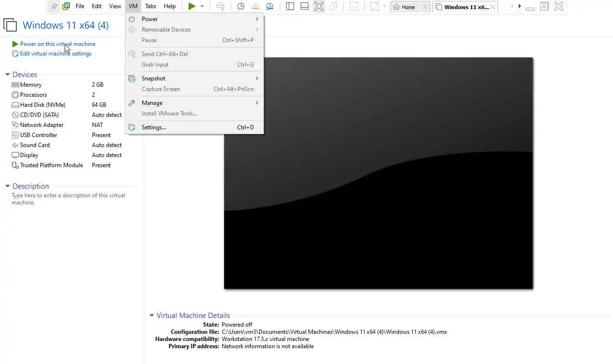Collapse the Description section
613x364 pixels.
coord(8,186)
